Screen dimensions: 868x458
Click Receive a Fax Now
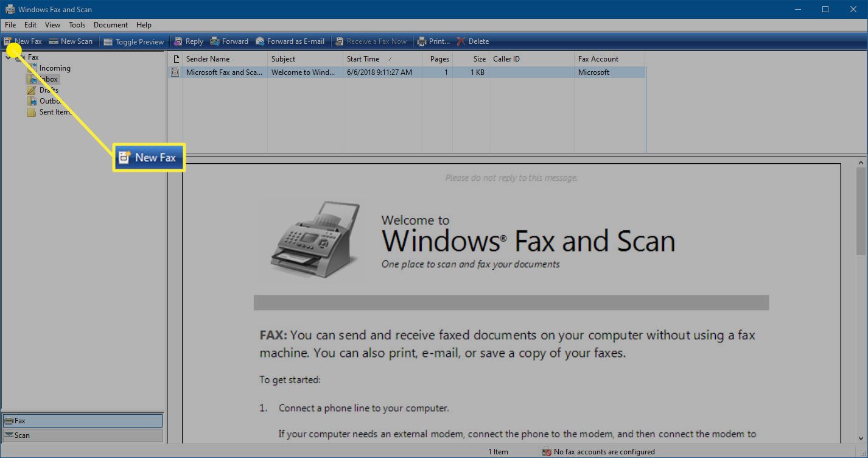pyautogui.click(x=371, y=41)
